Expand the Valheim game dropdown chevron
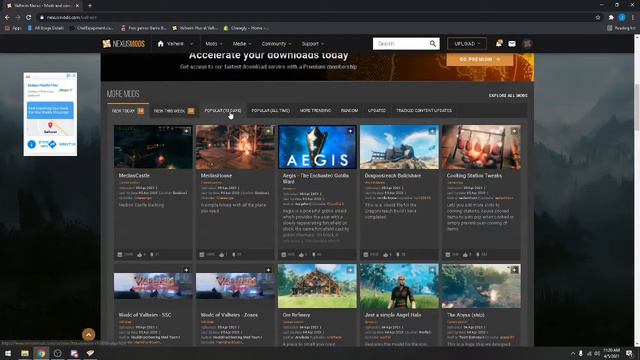The width and height of the screenshot is (640, 360). pos(191,44)
